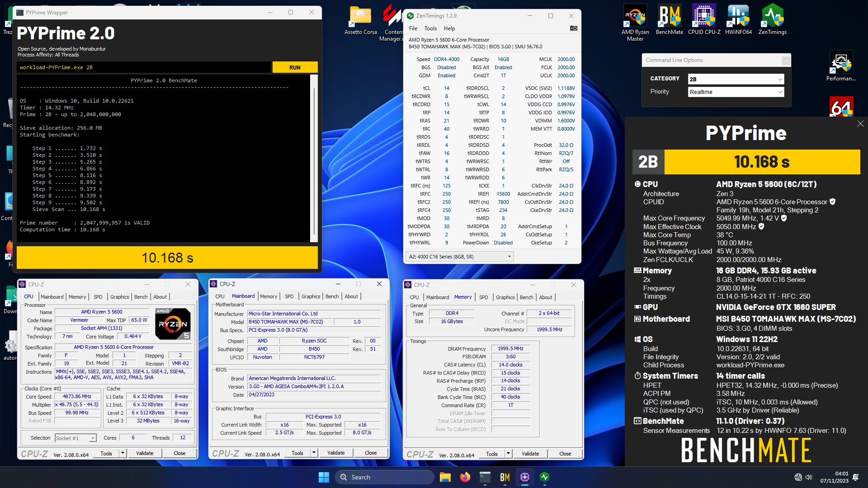Switch to ZenTimings taskbar icon
Image resolution: width=868 pixels, height=488 pixels.
pos(544,477)
